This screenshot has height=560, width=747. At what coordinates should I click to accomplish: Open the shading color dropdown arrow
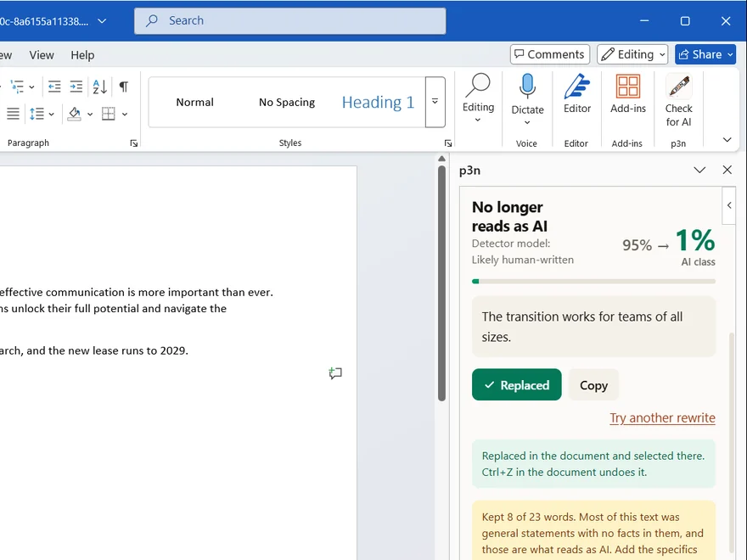(90, 115)
